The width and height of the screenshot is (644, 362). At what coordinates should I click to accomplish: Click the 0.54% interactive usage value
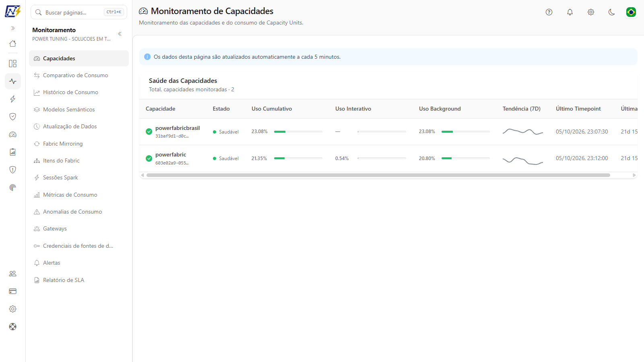342,158
